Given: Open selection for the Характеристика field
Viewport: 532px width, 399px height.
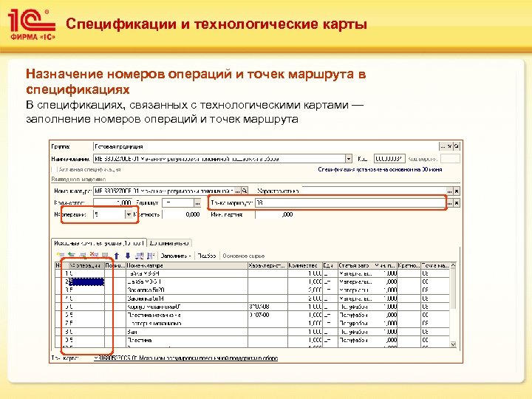Looking at the screenshot, I should point(449,191).
